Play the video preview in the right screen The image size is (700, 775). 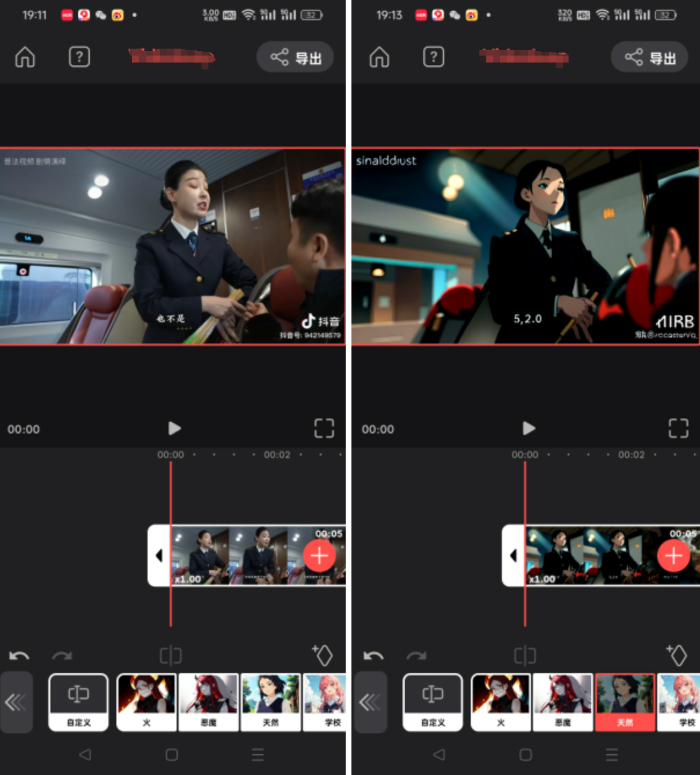tap(528, 428)
